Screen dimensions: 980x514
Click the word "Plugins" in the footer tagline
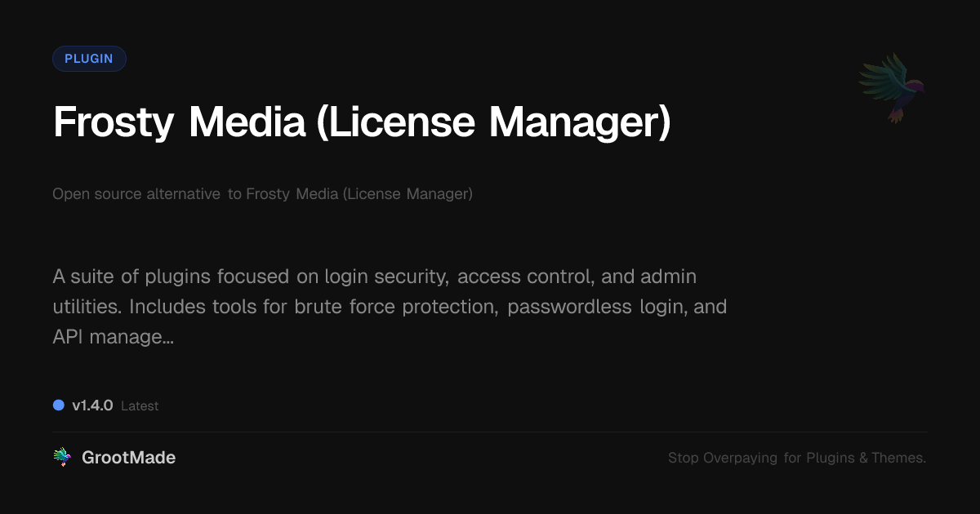point(831,459)
